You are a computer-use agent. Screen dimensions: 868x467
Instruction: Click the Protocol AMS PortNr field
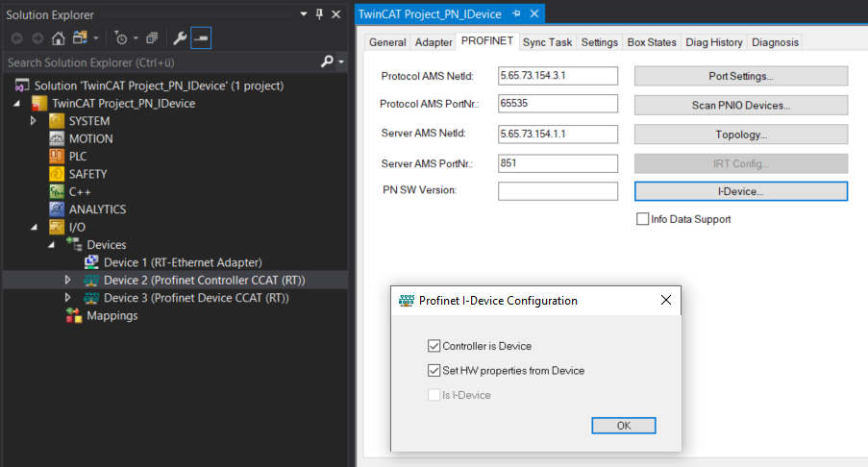[558, 104]
